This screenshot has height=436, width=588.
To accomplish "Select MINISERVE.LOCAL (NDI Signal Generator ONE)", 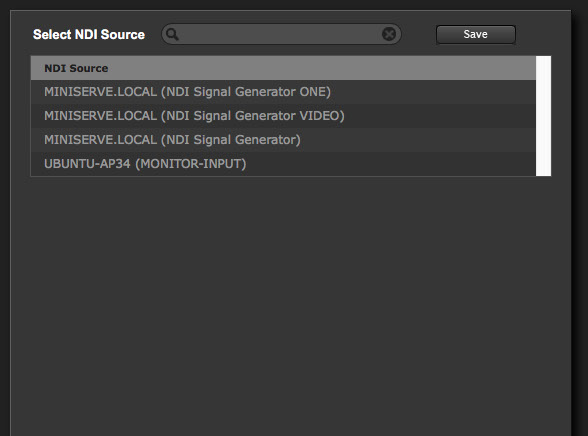I will [x=283, y=92].
